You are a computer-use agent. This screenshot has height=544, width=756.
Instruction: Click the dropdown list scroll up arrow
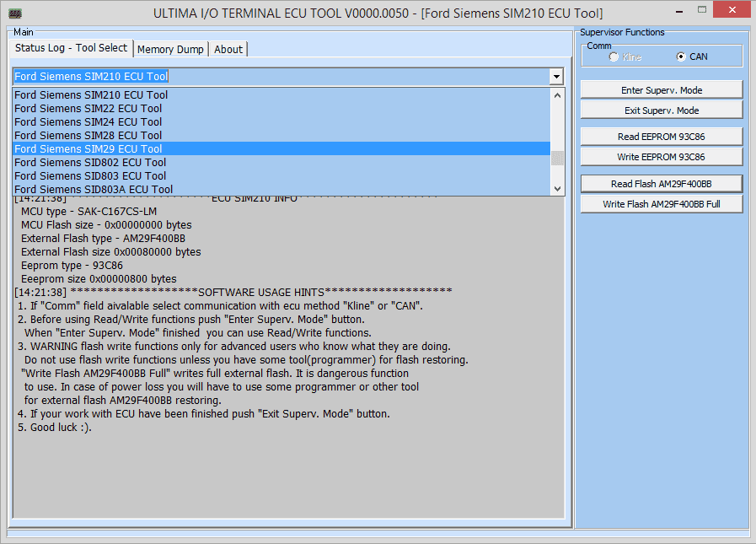pyautogui.click(x=557, y=95)
